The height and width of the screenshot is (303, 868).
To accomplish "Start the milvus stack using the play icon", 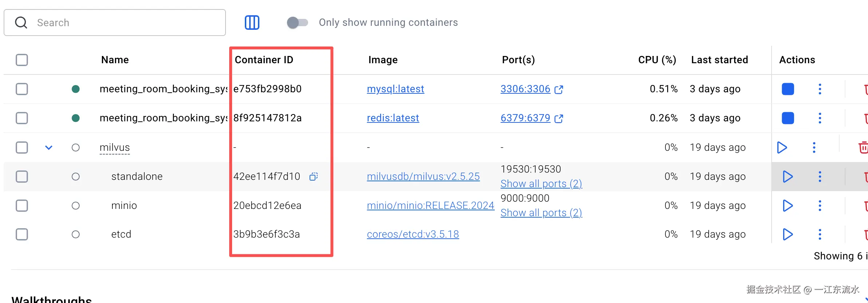I will (x=782, y=148).
